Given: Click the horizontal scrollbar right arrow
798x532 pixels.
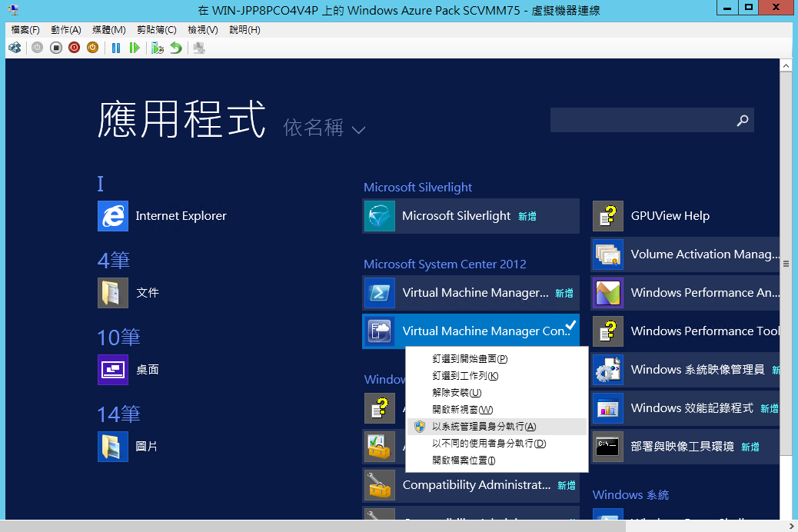Looking at the screenshot, I should (791, 526).
